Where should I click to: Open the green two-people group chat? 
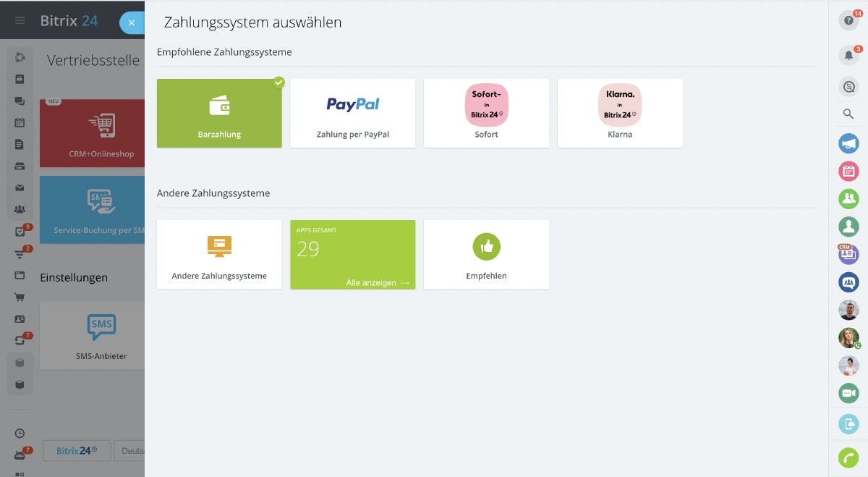pyautogui.click(x=848, y=198)
